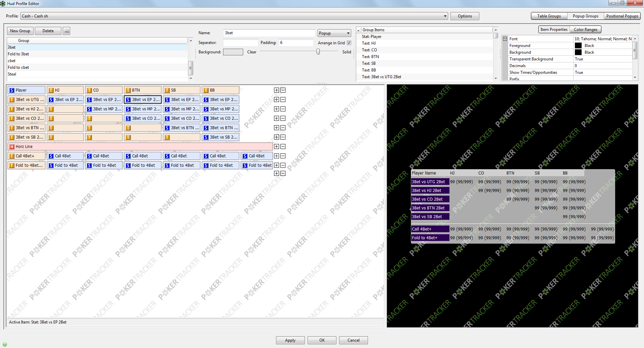Select the Horz Line item icon
644x348 pixels.
point(12,147)
